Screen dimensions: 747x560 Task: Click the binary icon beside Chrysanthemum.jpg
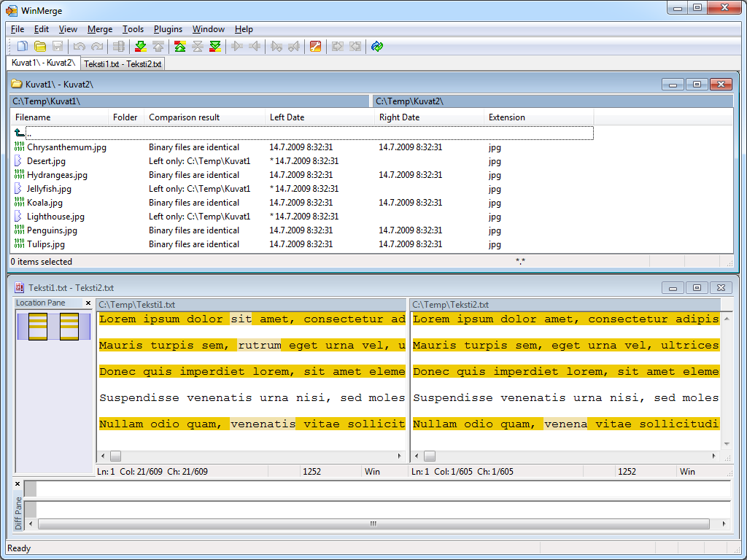pyautogui.click(x=19, y=147)
